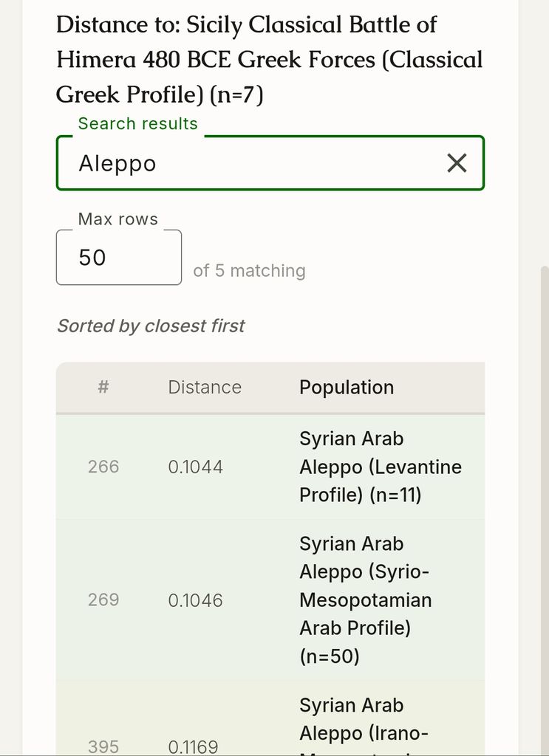Click rank number 269
Viewport: 549px width, 756px height.
[103, 599]
